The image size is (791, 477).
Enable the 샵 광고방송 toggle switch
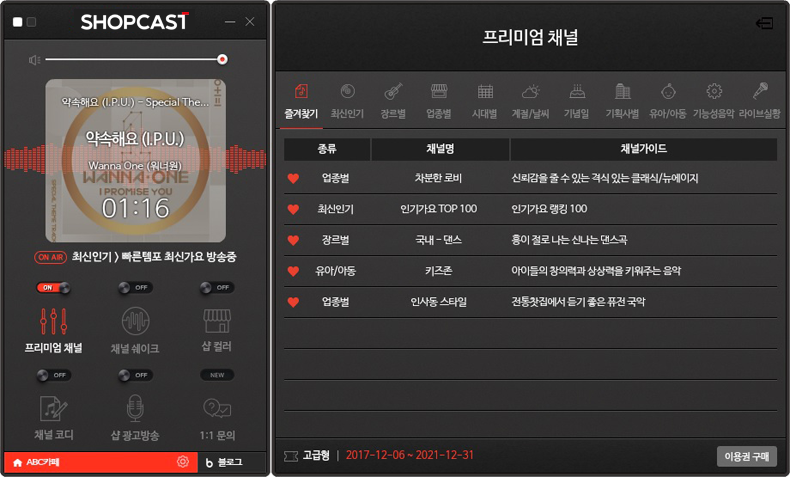(x=136, y=375)
